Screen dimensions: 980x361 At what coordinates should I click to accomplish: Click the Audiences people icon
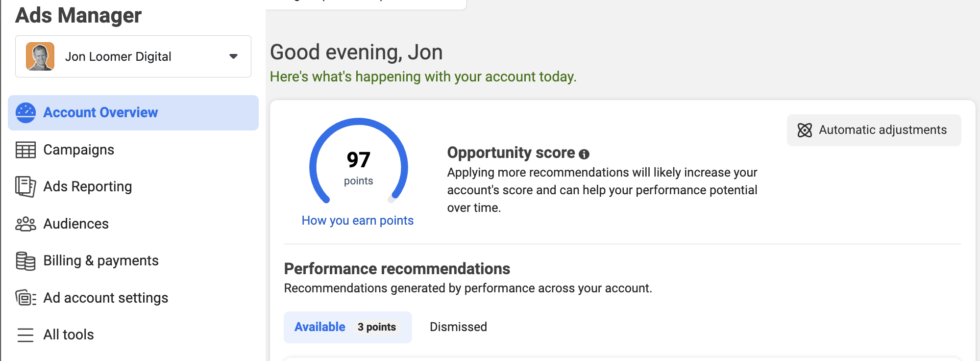(x=25, y=224)
